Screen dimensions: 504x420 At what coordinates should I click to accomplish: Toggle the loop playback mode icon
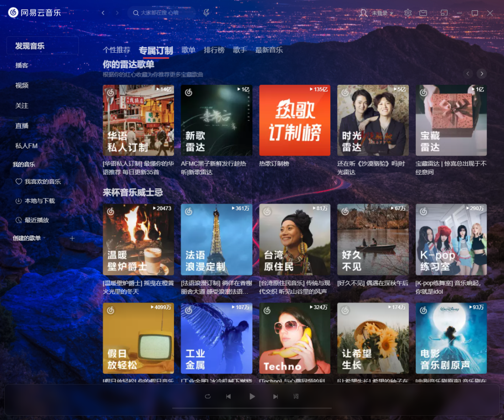click(x=208, y=396)
